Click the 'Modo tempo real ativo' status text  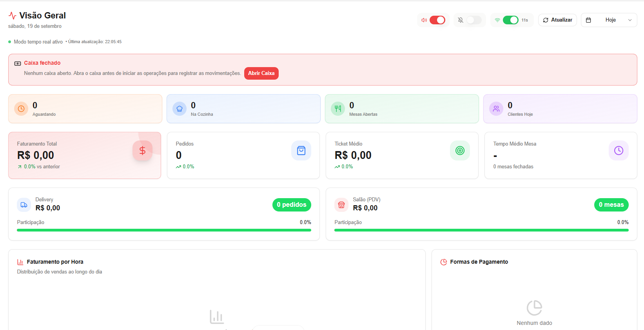(38, 42)
